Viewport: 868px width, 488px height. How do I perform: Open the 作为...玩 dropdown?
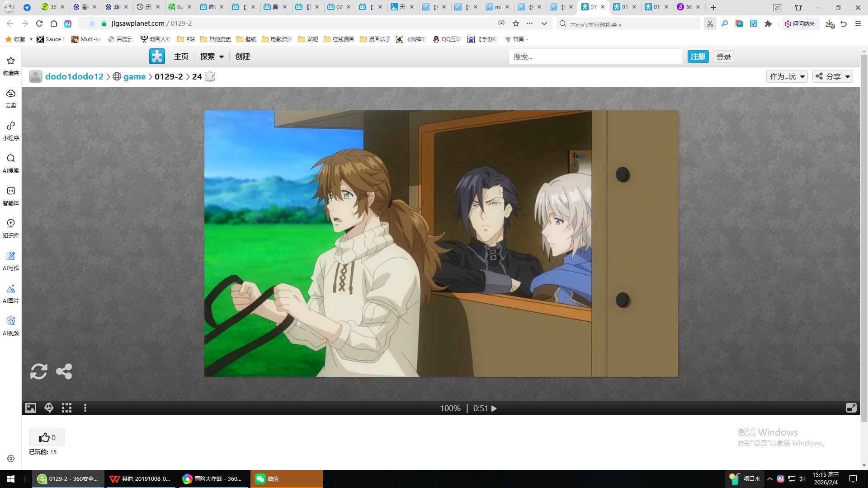click(787, 76)
